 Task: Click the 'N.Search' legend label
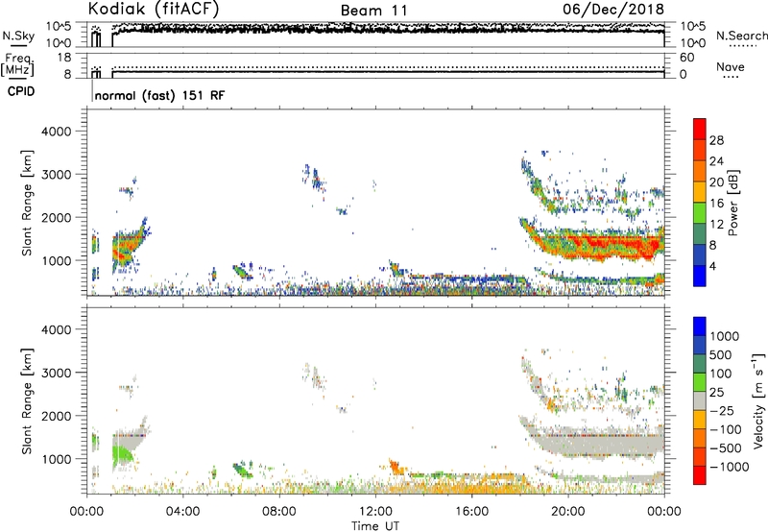741,36
